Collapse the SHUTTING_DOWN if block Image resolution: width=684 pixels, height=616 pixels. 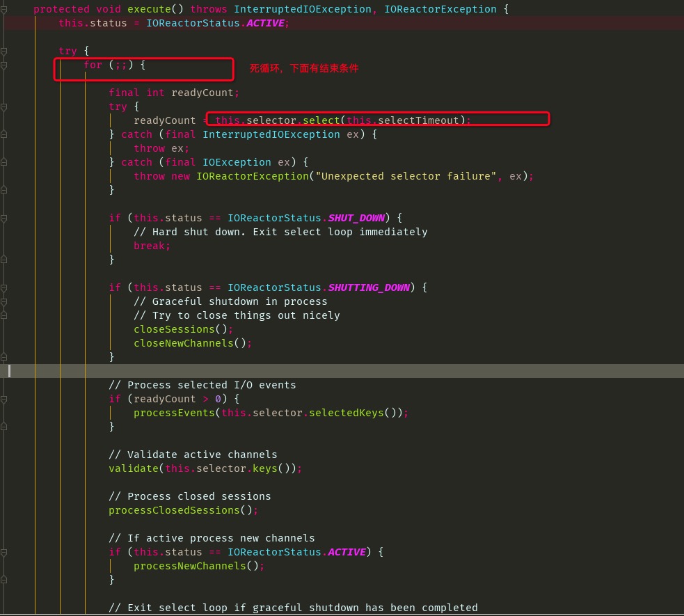3,287
